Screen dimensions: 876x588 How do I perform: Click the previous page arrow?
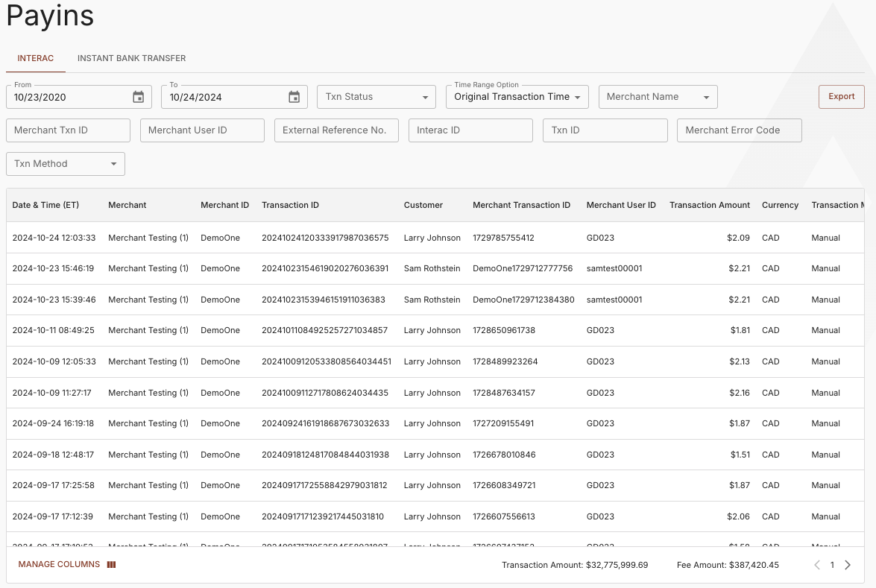coord(816,564)
